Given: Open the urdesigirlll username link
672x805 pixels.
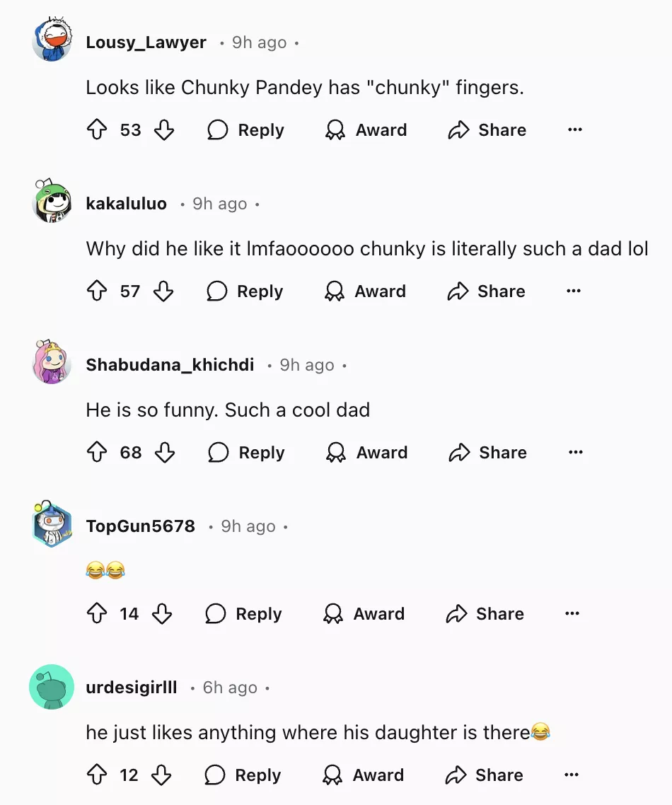Looking at the screenshot, I should pos(132,688).
